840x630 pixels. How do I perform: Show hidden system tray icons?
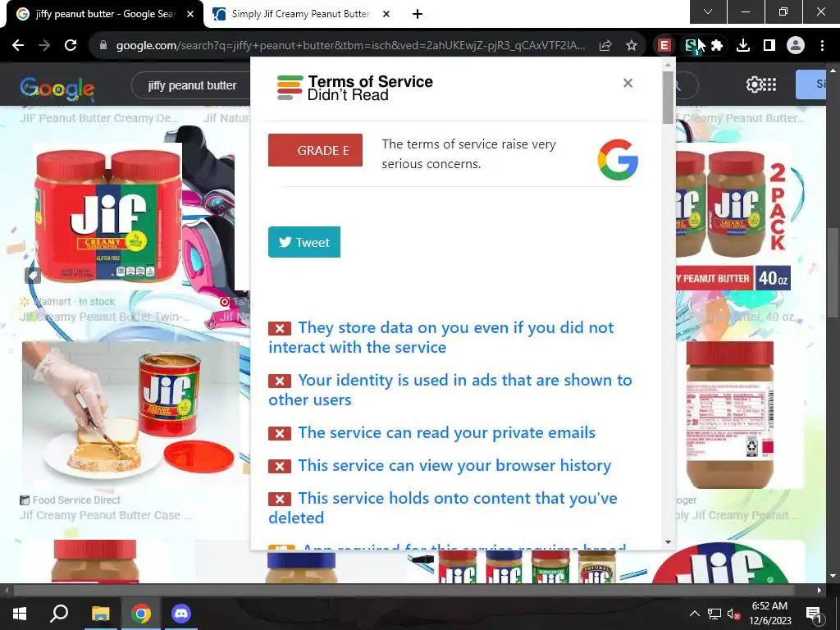(694, 614)
